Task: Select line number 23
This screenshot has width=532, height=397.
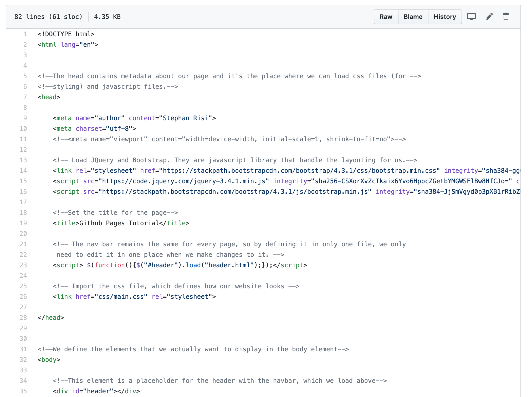Action: [23, 265]
